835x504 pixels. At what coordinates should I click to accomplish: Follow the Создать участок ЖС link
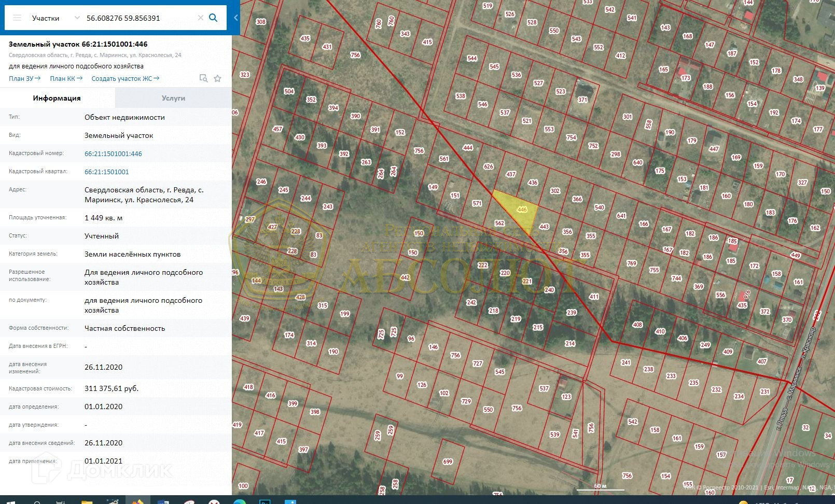[x=126, y=78]
